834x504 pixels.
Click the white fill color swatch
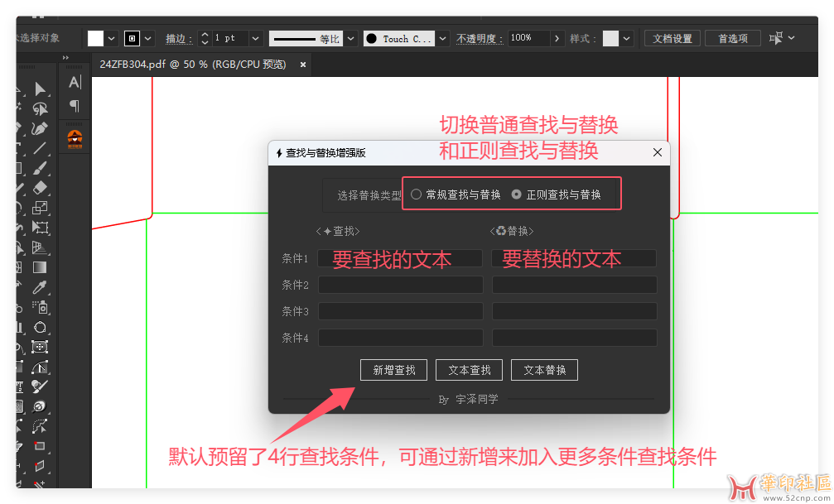pyautogui.click(x=96, y=38)
